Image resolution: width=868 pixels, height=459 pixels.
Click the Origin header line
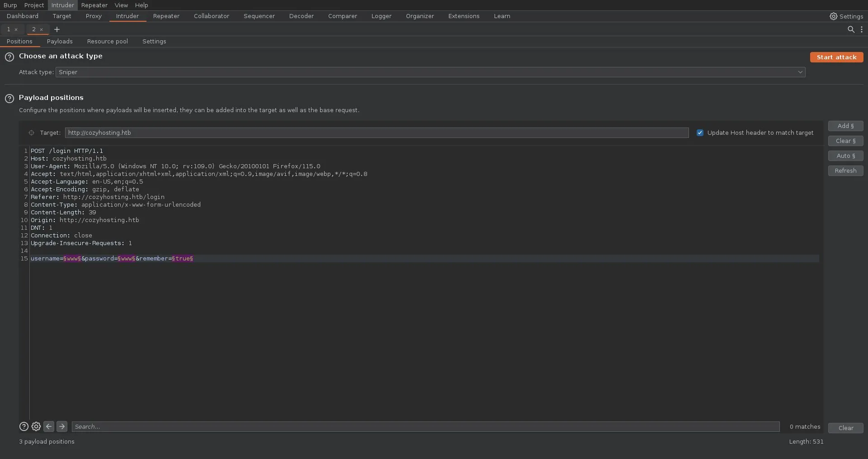85,220
